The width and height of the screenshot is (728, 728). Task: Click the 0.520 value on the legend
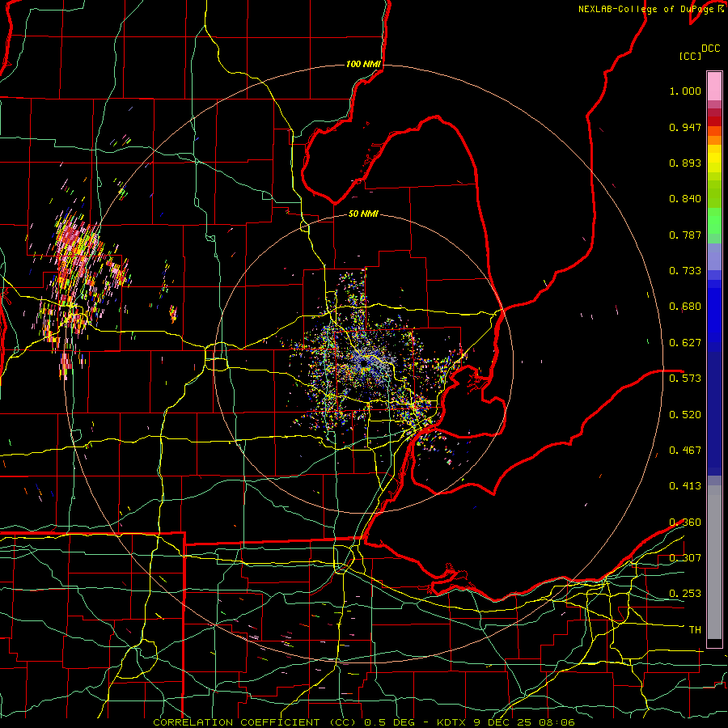(x=685, y=415)
